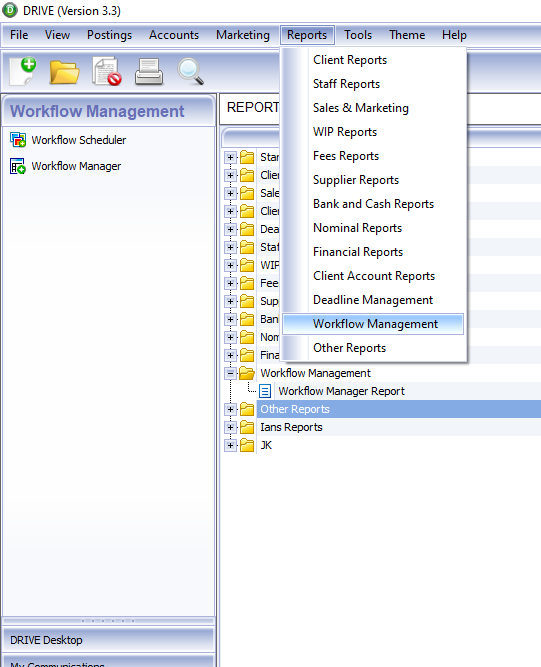Screen dimensions: 541x667
Task: Choose Financial Reports from the menu
Action: (374, 252)
